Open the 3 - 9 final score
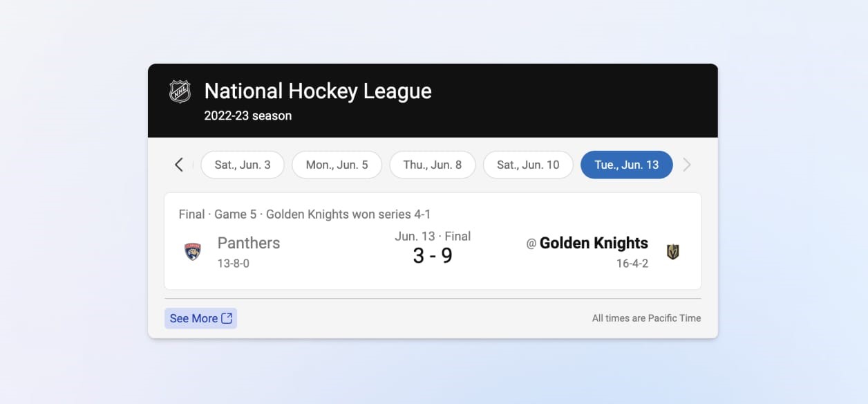 433,256
